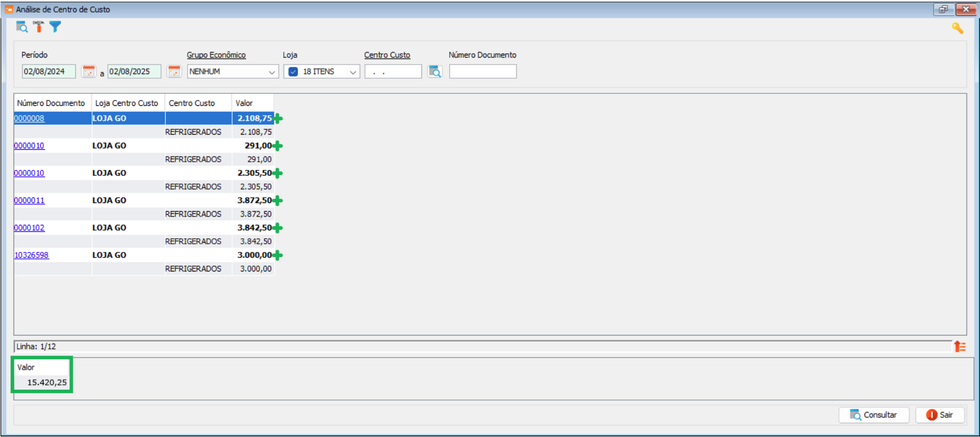This screenshot has width=980, height=437.
Task: Click green plus on document 10326598 row
Action: pos(278,255)
